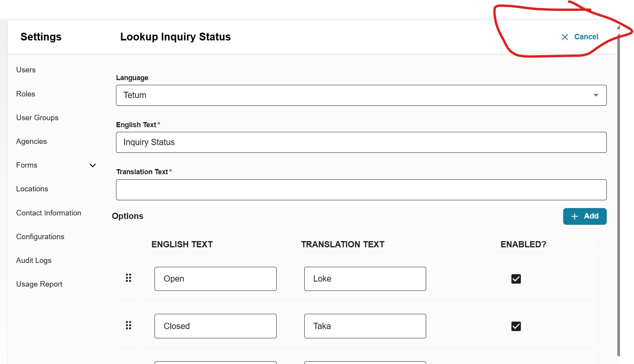Navigate to Agencies section
The image size is (634, 364).
32,142
